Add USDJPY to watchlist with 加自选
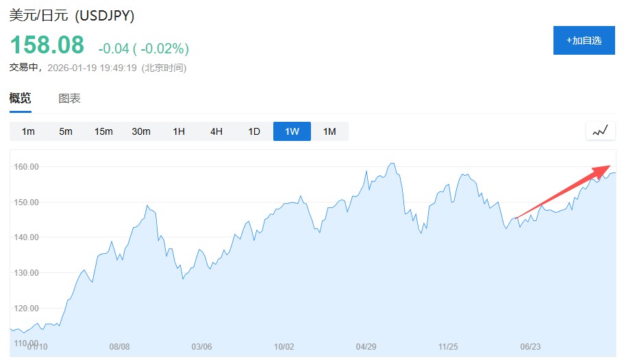The width and height of the screenshot is (624, 364). pos(584,40)
